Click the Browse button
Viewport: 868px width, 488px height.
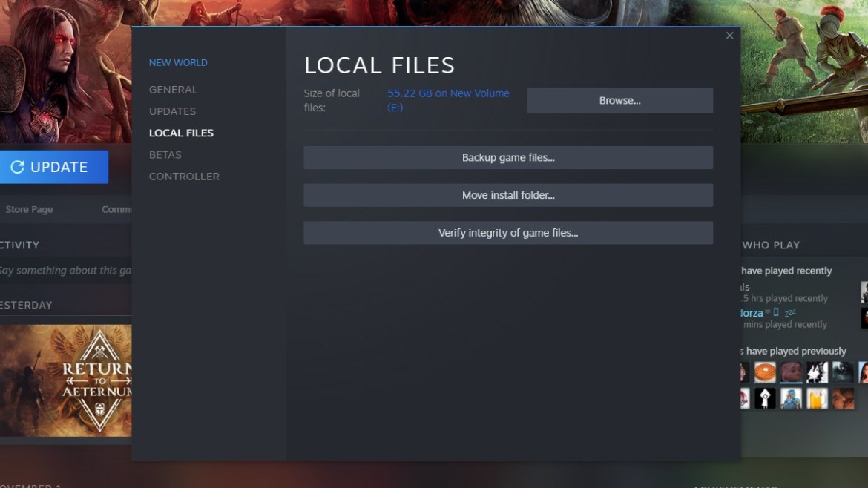click(619, 101)
